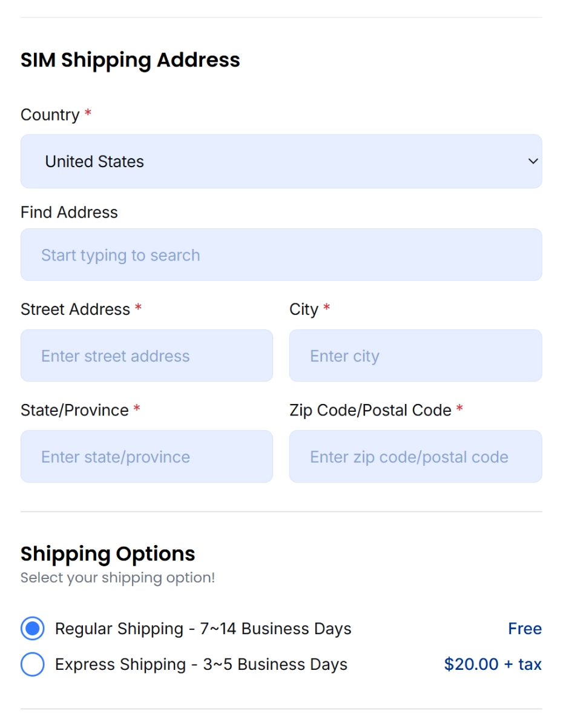Screen dimensions: 563x728
Task: Click the Free price text
Action: coord(525,629)
